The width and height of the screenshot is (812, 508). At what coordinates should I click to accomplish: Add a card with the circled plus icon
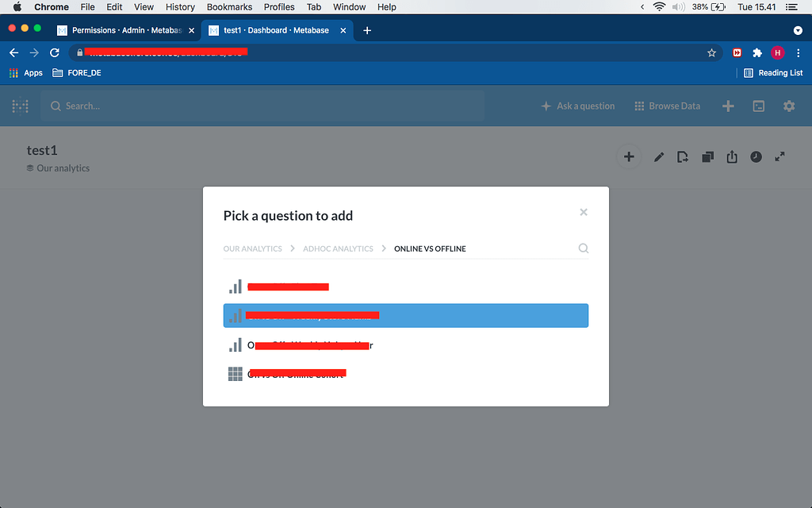point(629,156)
